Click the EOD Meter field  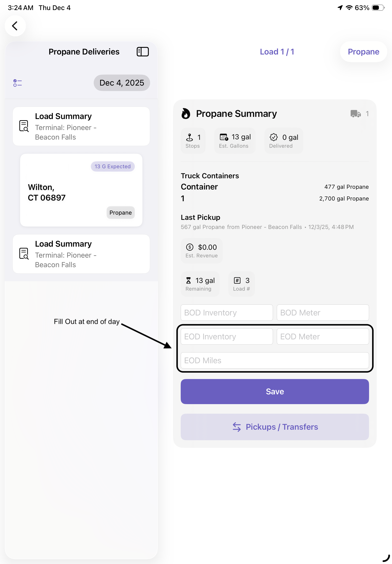click(322, 336)
